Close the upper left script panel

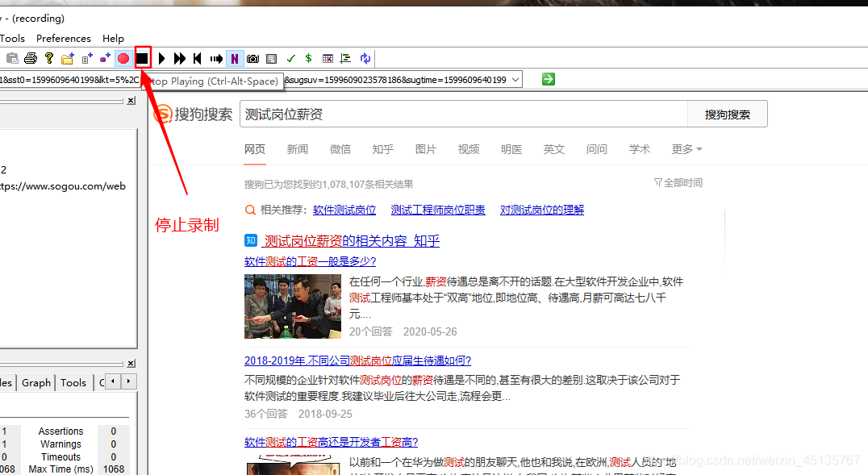[131, 100]
